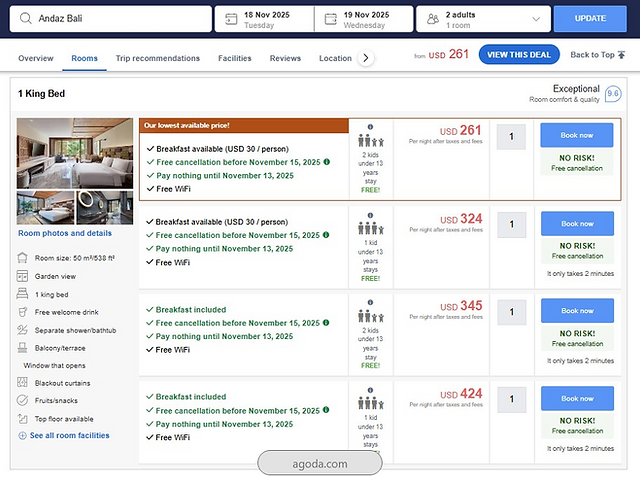The image size is (640, 483).
Task: Click the check-out calendar icon for 19 Nov
Action: (x=331, y=19)
